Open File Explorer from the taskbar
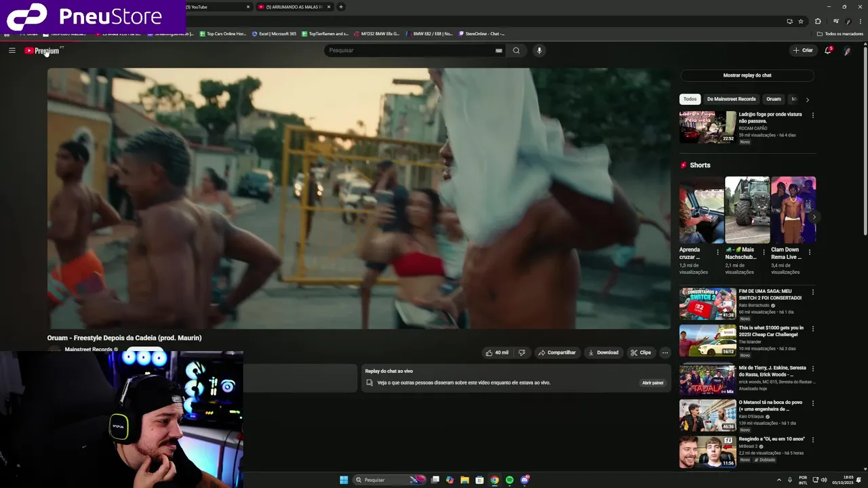The height and width of the screenshot is (488, 868). [465, 480]
